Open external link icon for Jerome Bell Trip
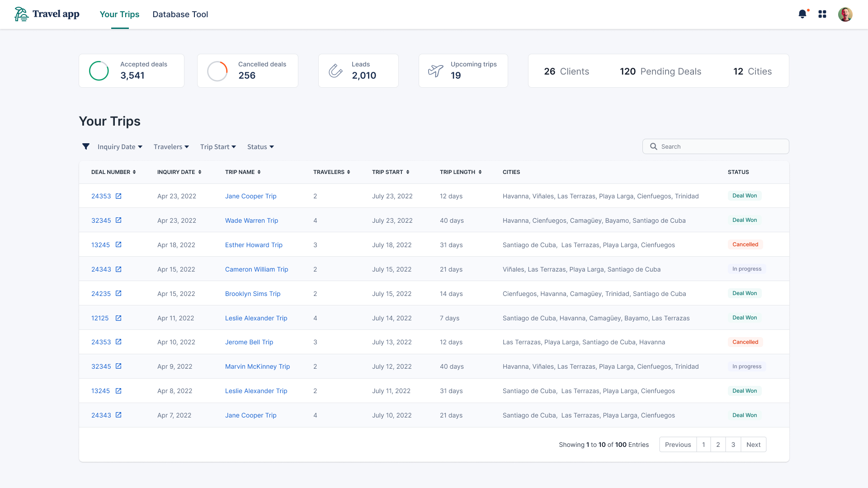 pyautogui.click(x=118, y=342)
